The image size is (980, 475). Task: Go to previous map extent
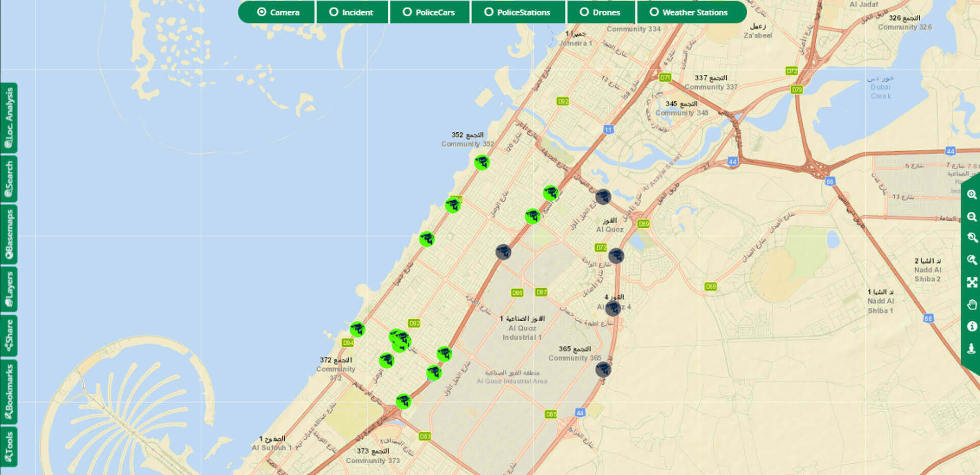pos(971,238)
